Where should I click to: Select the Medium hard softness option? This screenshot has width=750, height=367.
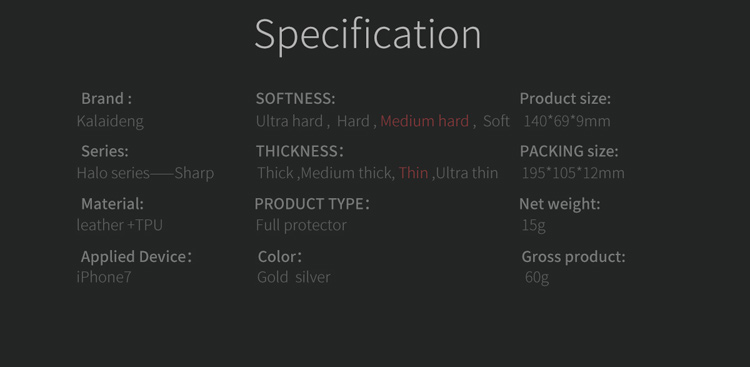pos(424,121)
